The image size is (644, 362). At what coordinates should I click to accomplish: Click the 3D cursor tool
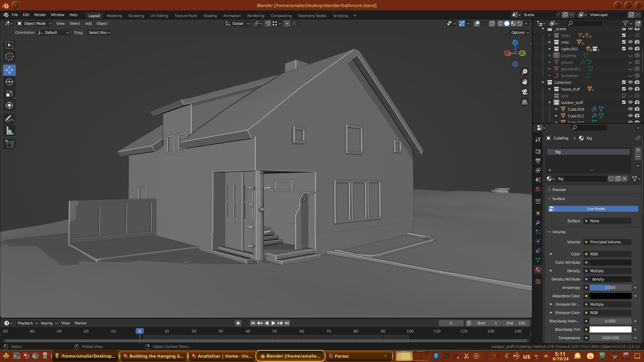tap(9, 57)
